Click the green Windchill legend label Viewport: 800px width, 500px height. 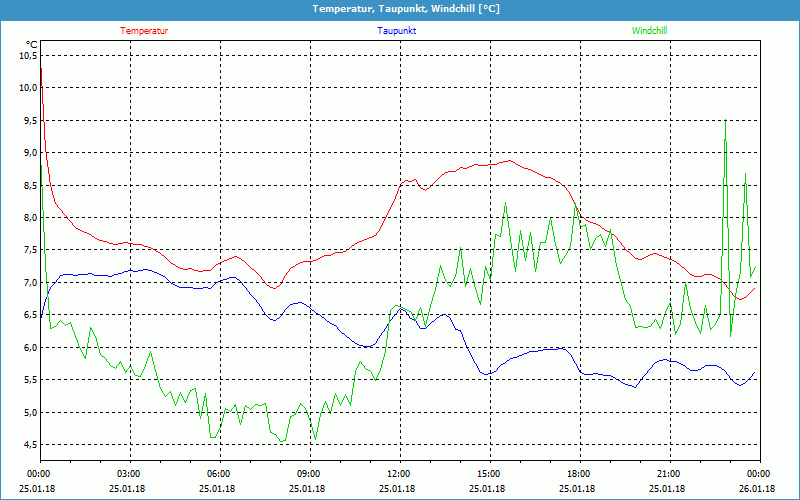(649, 31)
